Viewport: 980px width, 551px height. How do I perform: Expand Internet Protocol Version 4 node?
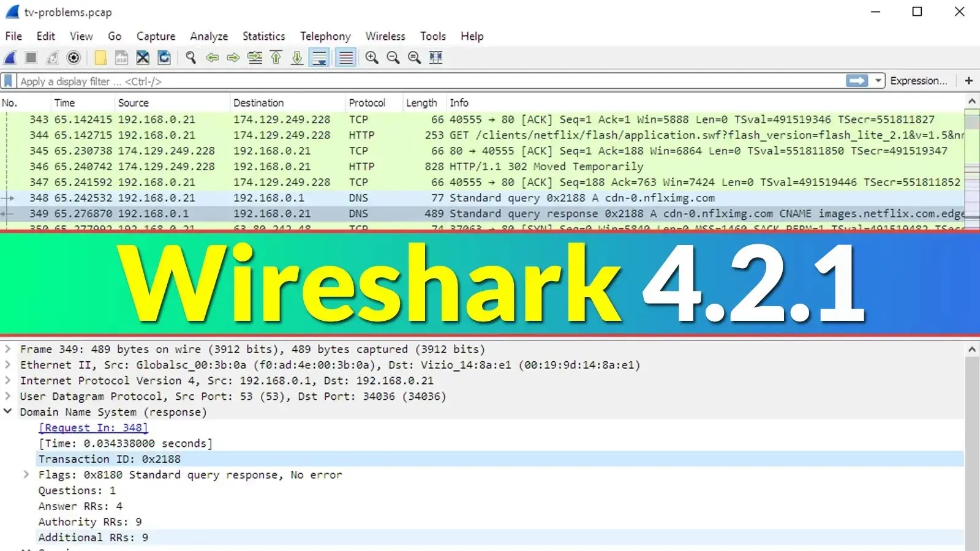(x=8, y=380)
